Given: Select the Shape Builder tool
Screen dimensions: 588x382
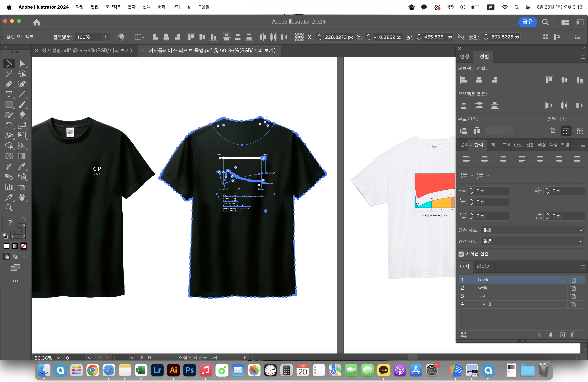Looking at the screenshot, I should [9, 146].
